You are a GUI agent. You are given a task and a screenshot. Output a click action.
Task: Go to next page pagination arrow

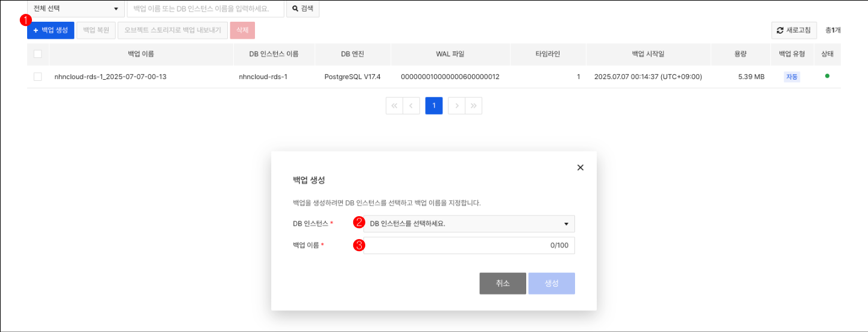pyautogui.click(x=456, y=106)
